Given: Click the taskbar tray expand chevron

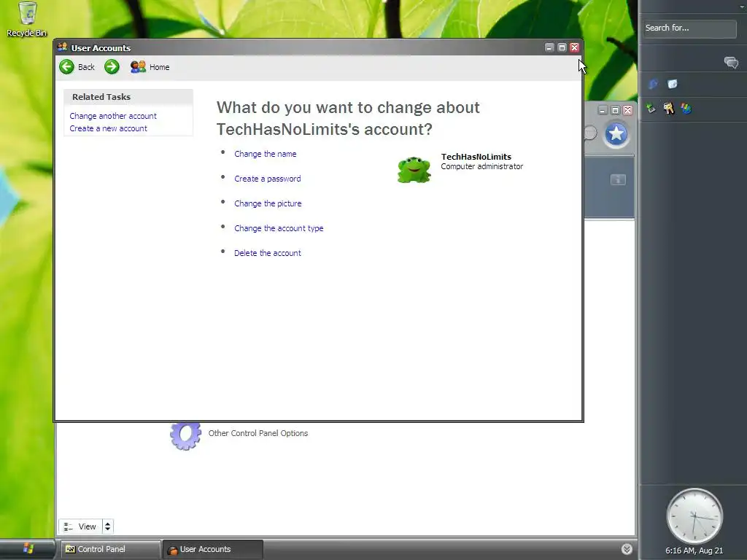Looking at the screenshot, I should pyautogui.click(x=627, y=549).
